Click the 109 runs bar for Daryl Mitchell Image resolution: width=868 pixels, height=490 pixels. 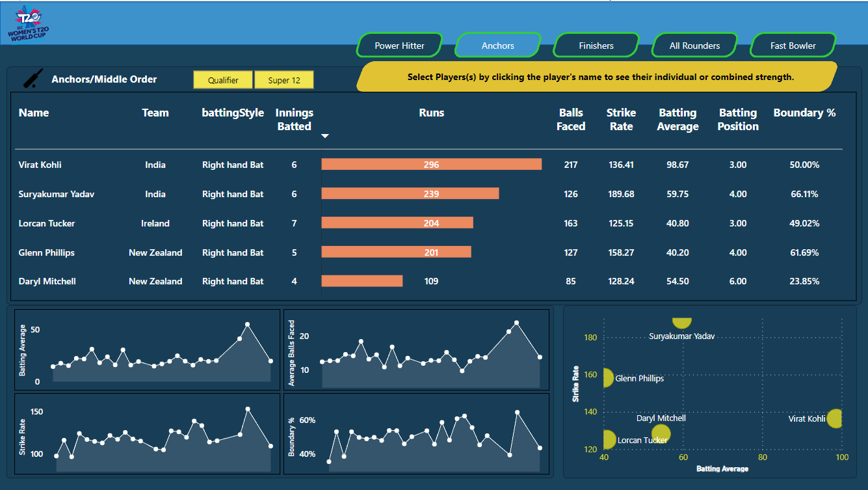click(362, 281)
